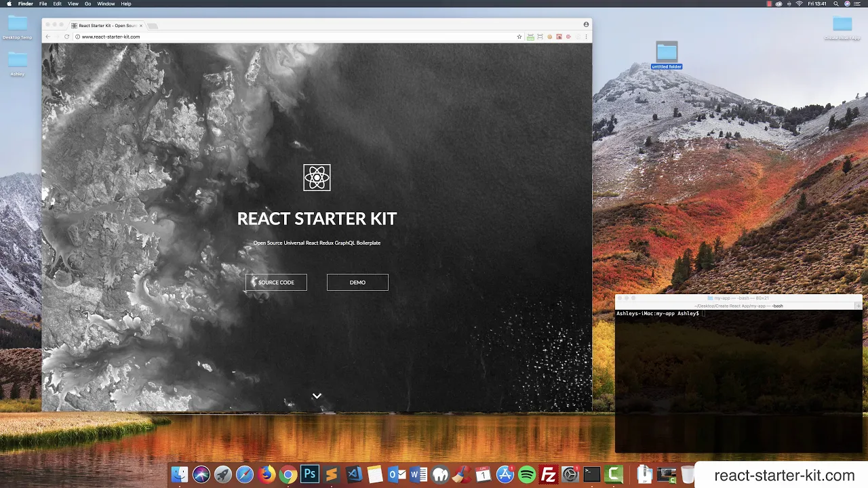Close the React Starter Kit tab
This screenshot has width=868, height=488.
click(x=141, y=26)
